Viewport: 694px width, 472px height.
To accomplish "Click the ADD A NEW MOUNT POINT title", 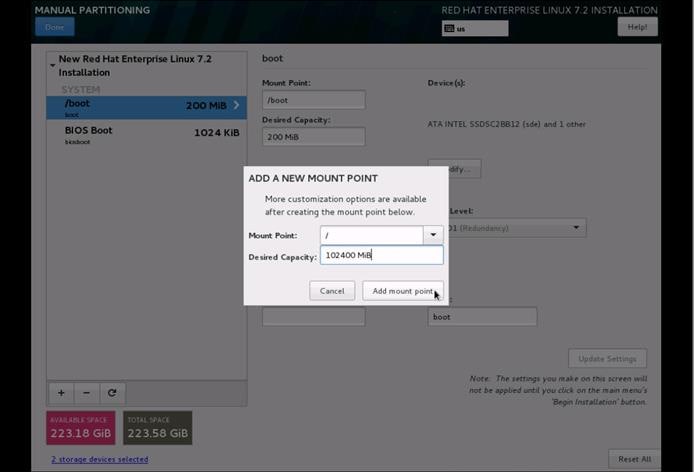I will 313,178.
